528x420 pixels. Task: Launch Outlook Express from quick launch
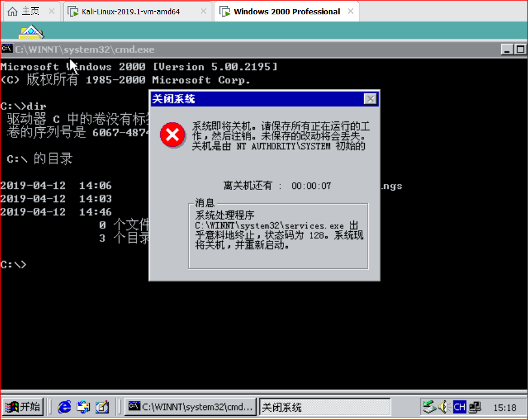pyautogui.click(x=83, y=407)
